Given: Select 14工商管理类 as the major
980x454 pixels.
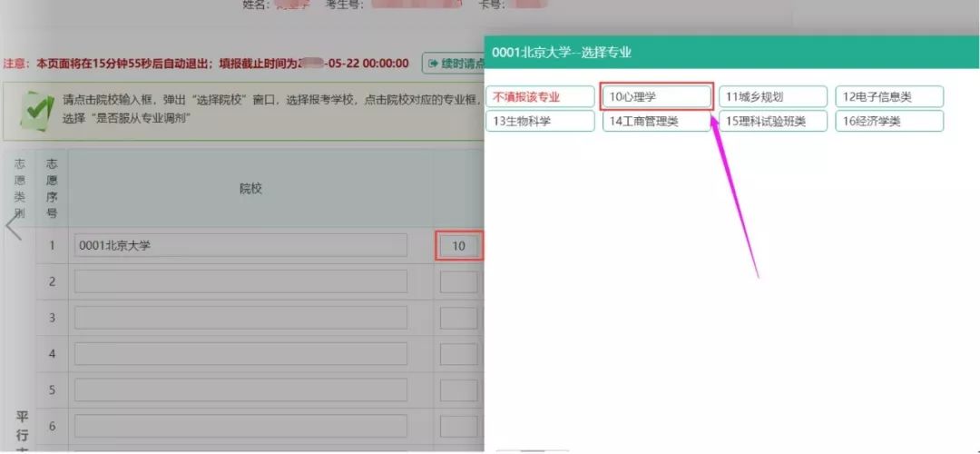Looking at the screenshot, I should click(x=656, y=121).
